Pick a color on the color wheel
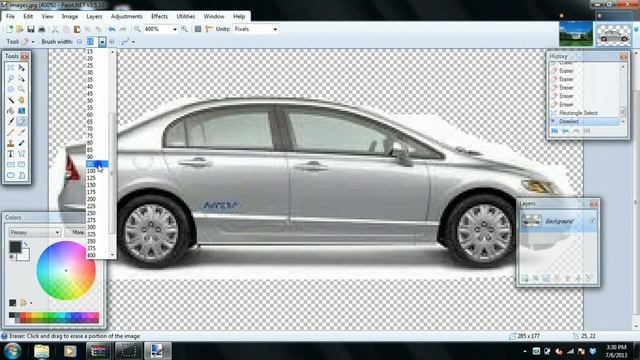This screenshot has width=640, height=360. pos(66,270)
